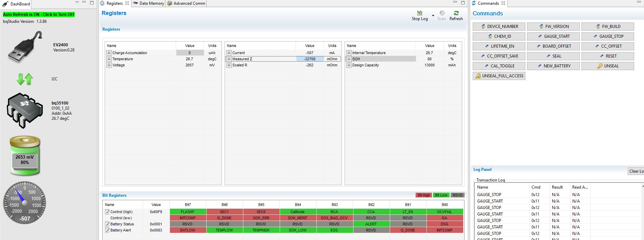
Task: Send the FW_VERSION command
Action: 553,27
